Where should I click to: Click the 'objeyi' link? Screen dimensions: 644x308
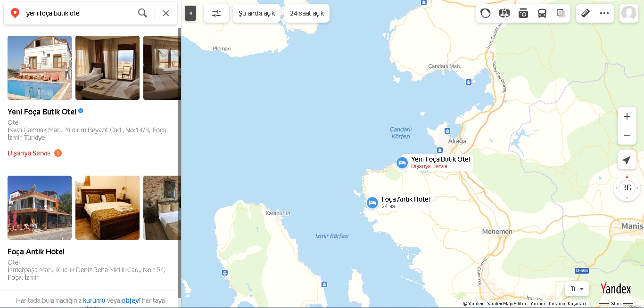point(131,300)
